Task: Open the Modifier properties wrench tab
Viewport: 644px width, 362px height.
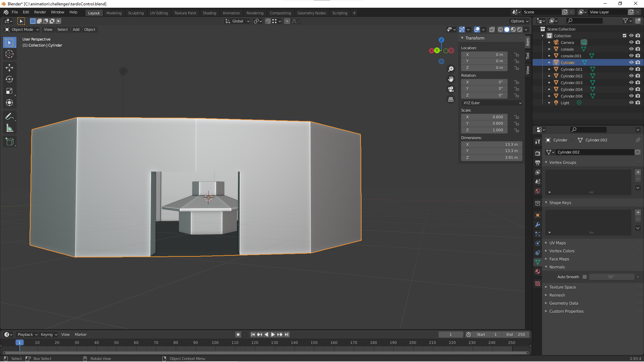Action: tap(538, 225)
